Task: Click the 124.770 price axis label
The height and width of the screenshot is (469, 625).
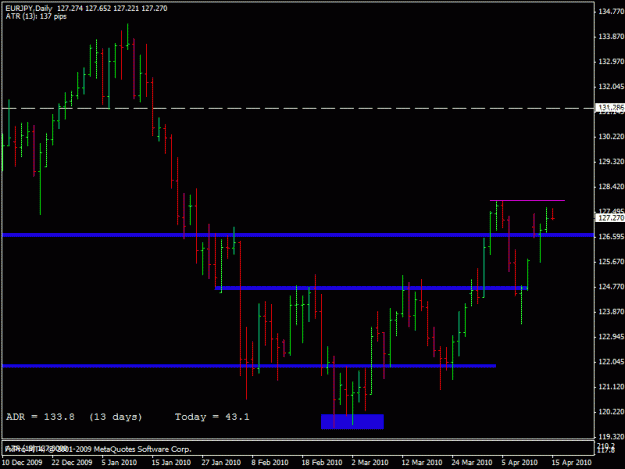Action: pos(611,287)
